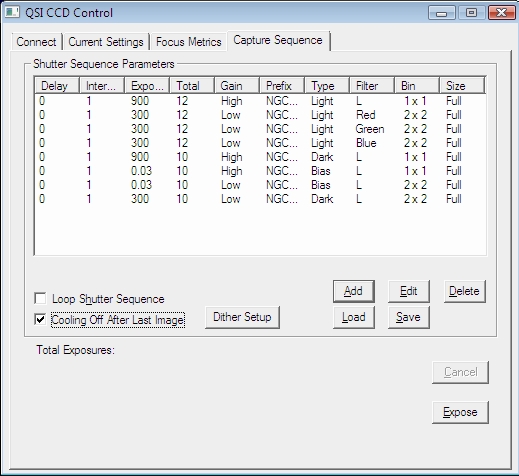519x476 pixels.
Task: Select the Red filter light row
Action: (260, 115)
